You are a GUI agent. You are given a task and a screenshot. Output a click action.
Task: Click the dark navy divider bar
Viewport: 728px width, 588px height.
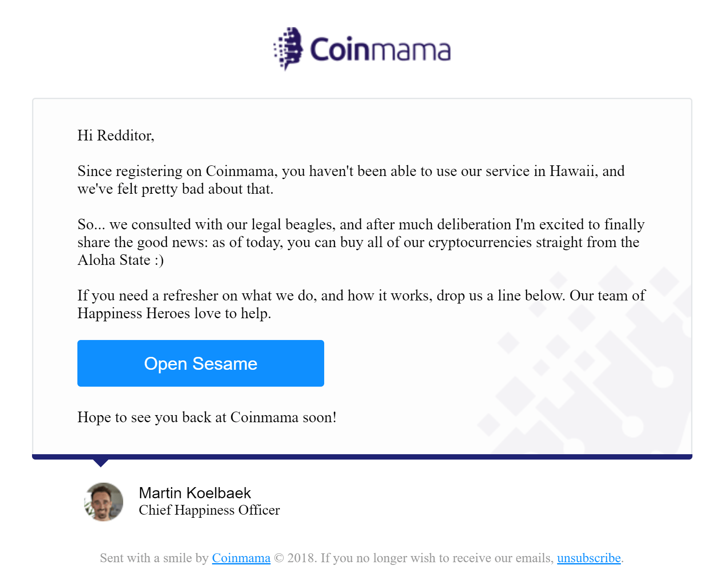362,456
